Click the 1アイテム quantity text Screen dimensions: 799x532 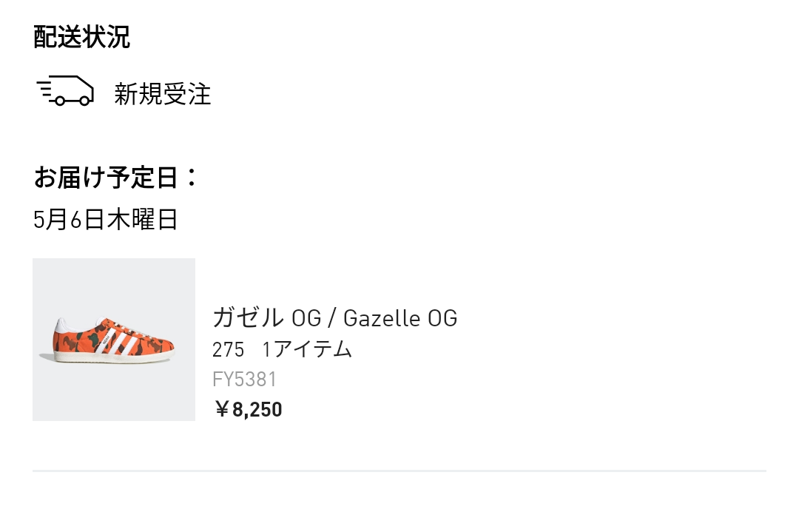308,349
